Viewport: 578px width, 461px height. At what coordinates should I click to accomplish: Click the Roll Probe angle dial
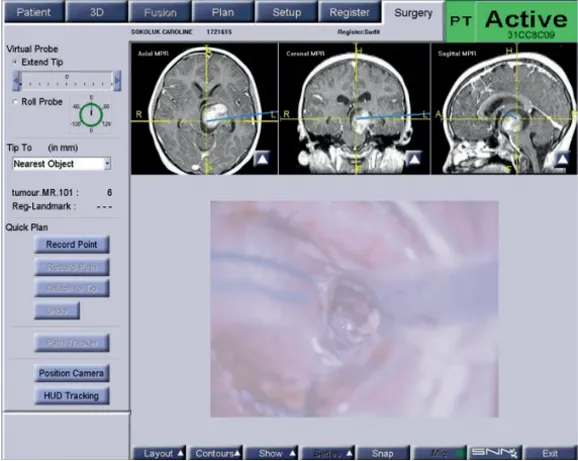(91, 115)
